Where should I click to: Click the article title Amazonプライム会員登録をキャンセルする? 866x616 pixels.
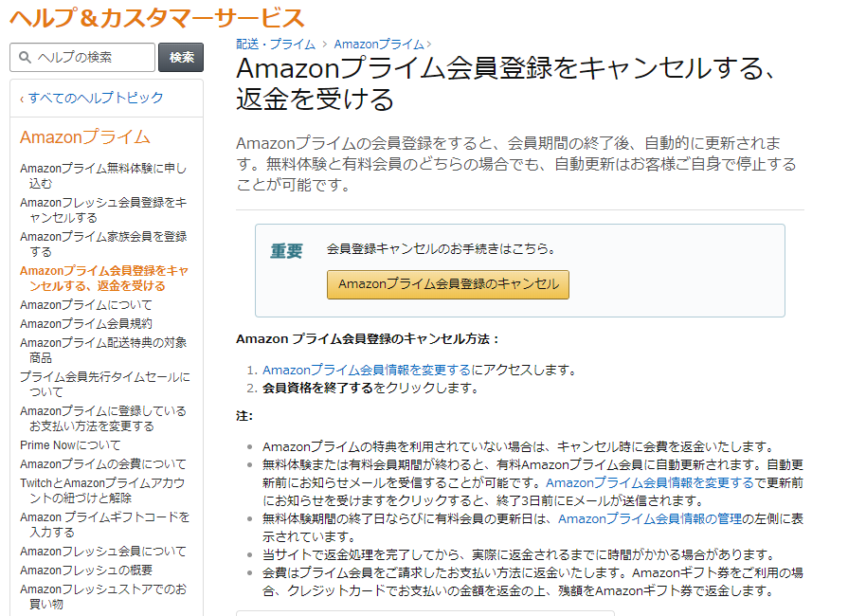pyautogui.click(x=507, y=84)
